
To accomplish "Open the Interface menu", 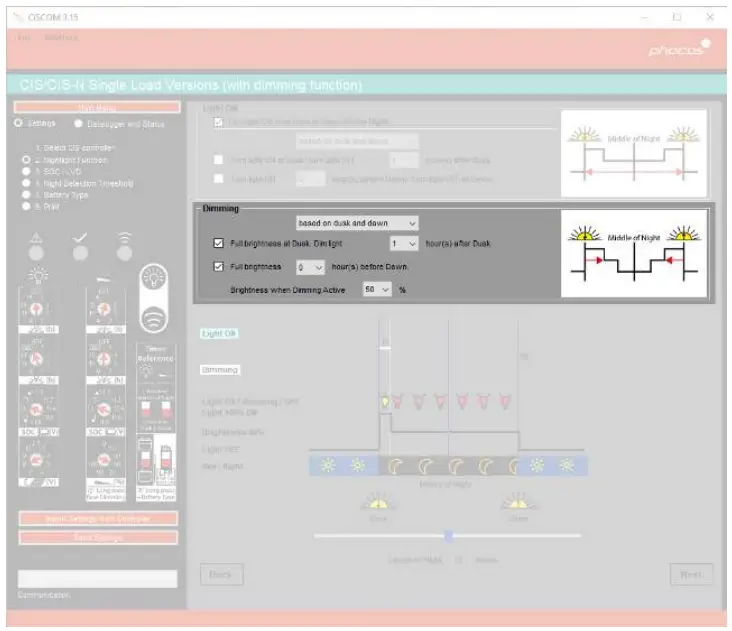I will point(61,37).
